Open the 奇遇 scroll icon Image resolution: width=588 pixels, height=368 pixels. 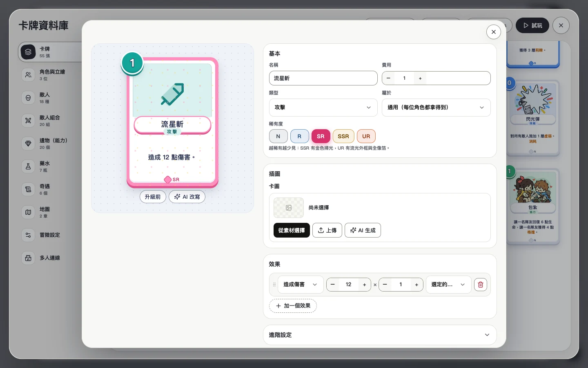(28, 189)
